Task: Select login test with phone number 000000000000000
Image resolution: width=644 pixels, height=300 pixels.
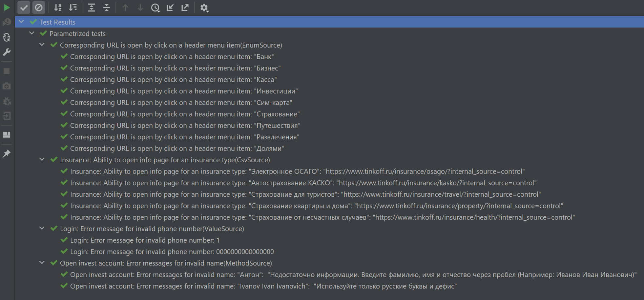Action: point(172,252)
